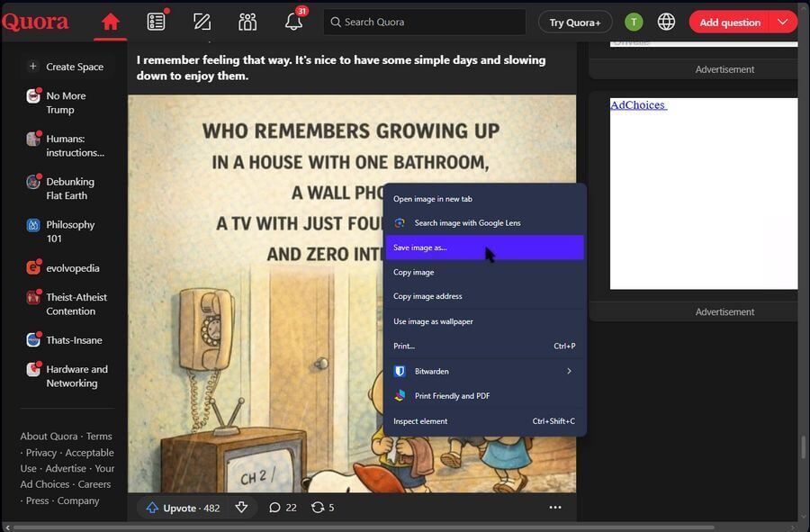Image resolution: width=810 pixels, height=532 pixels.
Task: Go to Quora Home feed icon
Action: 111,22
